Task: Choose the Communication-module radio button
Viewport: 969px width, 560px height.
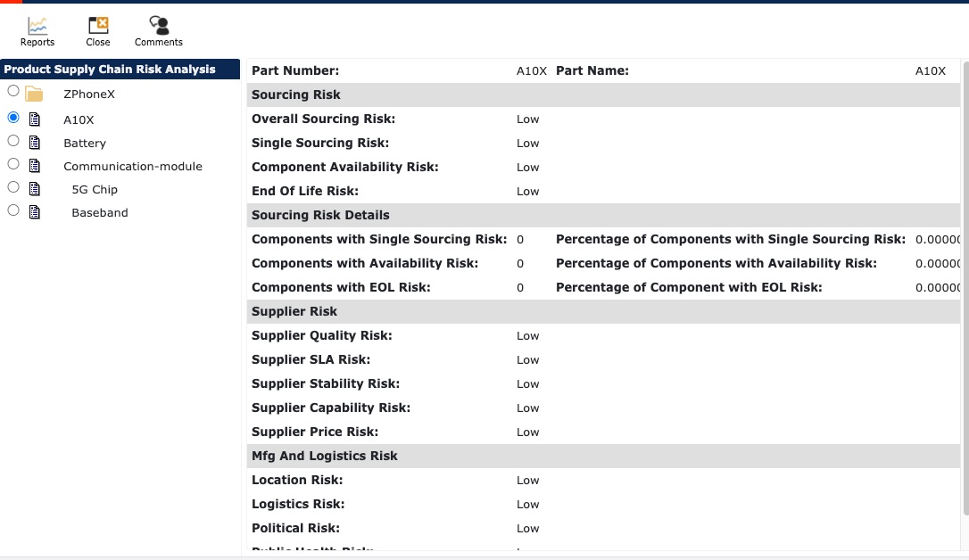Action: [x=13, y=163]
